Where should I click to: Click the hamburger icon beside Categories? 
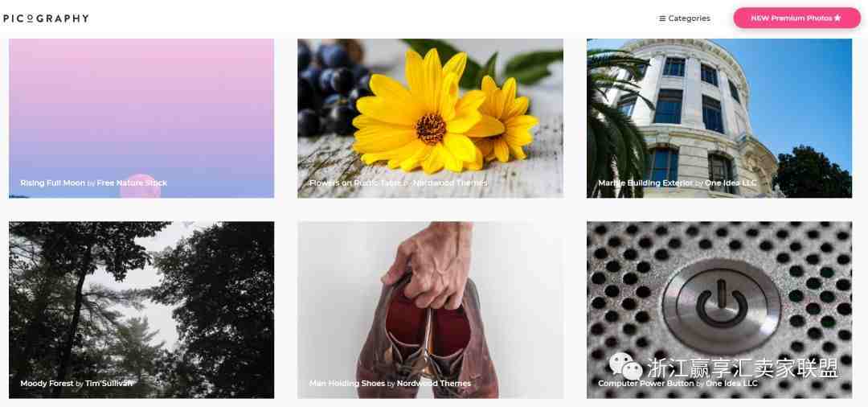coord(662,18)
